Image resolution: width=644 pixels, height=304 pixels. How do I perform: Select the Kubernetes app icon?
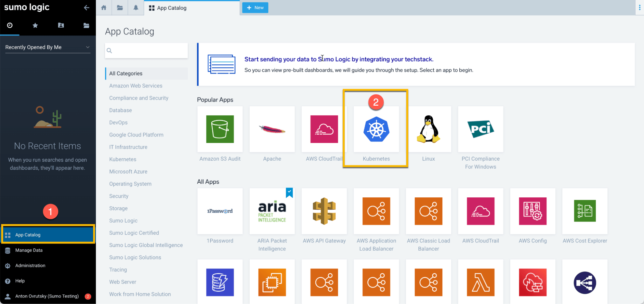tap(376, 129)
